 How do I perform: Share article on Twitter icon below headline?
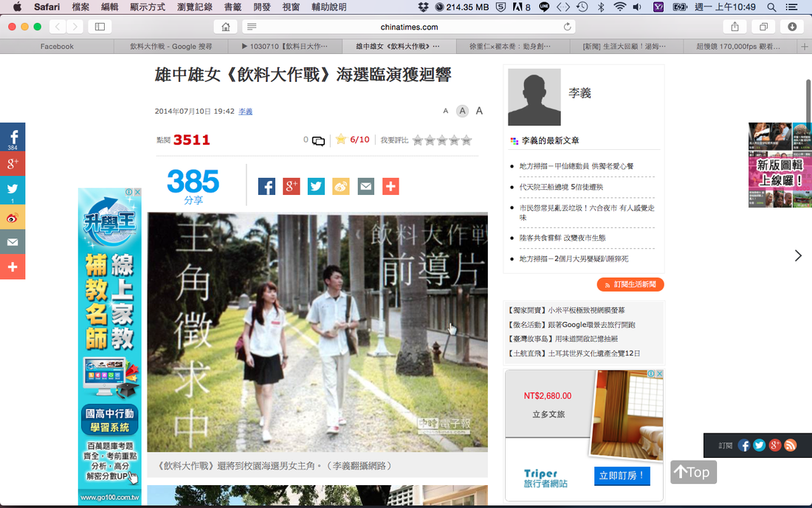(x=316, y=186)
